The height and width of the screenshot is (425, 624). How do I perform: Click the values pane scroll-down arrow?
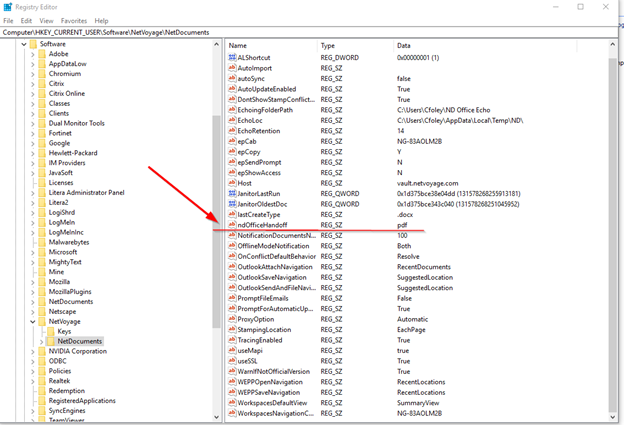point(612,417)
